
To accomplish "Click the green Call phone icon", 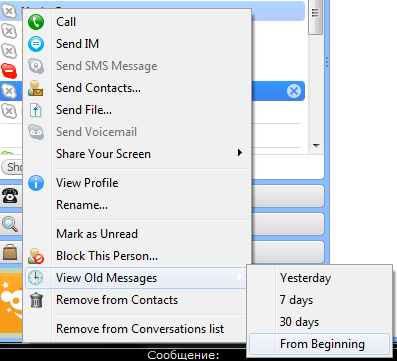I will pyautogui.click(x=36, y=22).
